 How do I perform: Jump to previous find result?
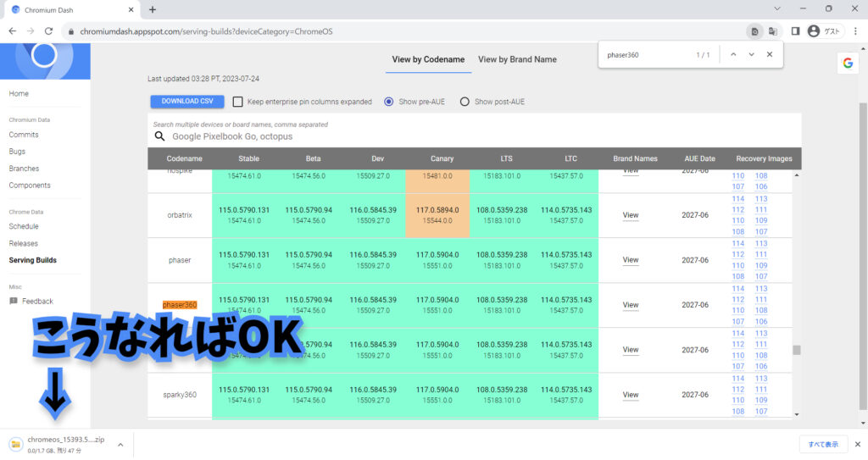click(x=733, y=54)
